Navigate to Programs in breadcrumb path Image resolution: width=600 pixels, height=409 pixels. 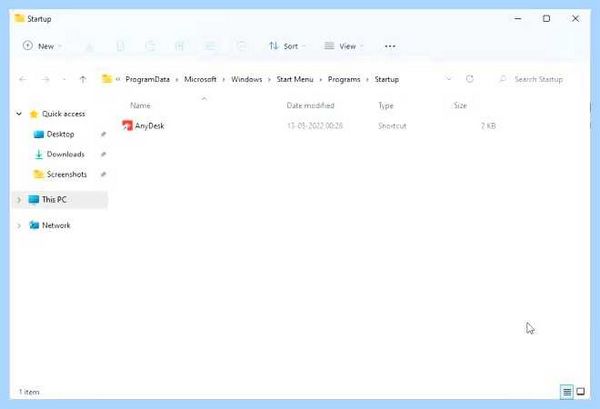[344, 79]
